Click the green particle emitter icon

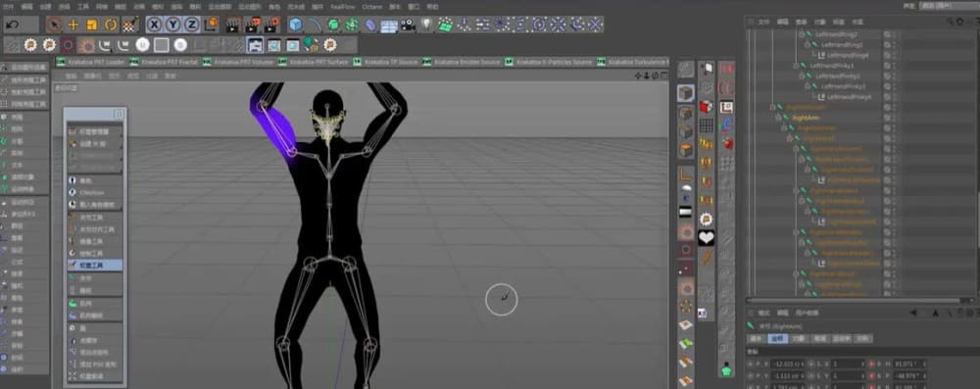446,24
